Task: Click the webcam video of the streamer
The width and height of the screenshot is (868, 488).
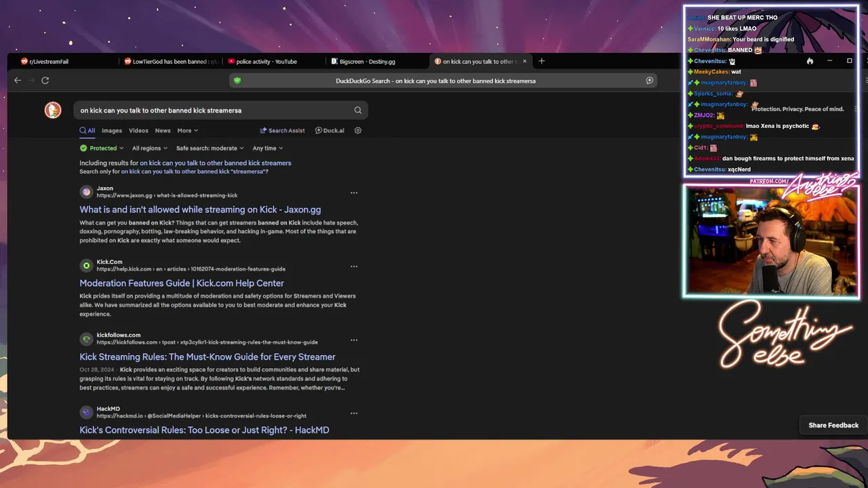Action: (771, 240)
